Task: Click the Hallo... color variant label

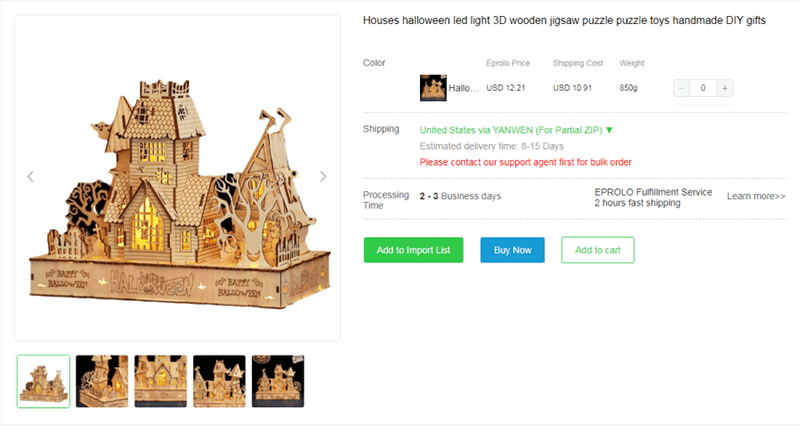Action: [x=463, y=88]
